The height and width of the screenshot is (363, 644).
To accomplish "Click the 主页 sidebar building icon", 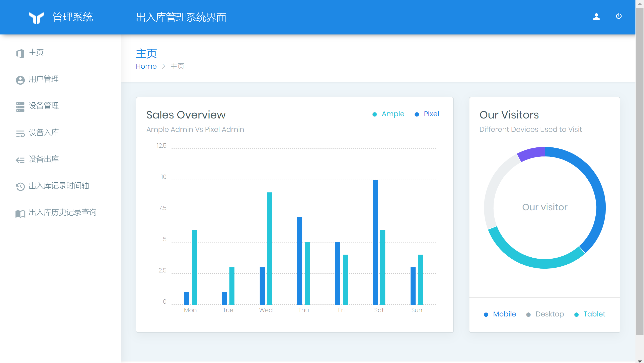I will 20,53.
